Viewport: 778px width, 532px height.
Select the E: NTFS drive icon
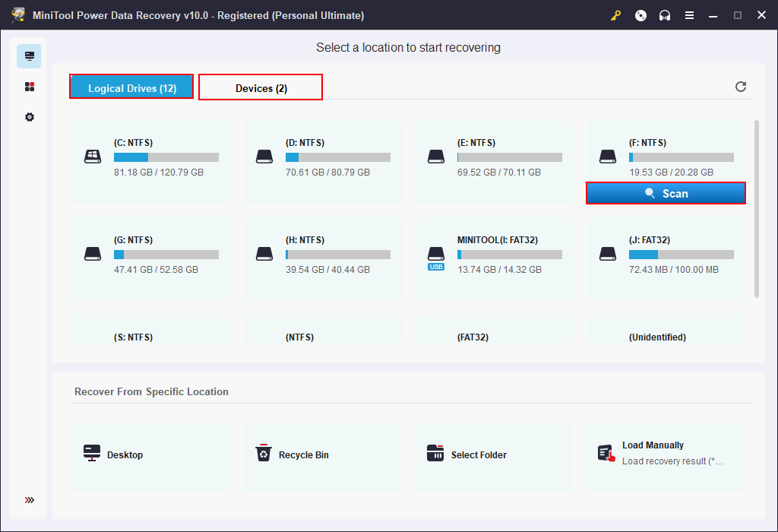[435, 157]
